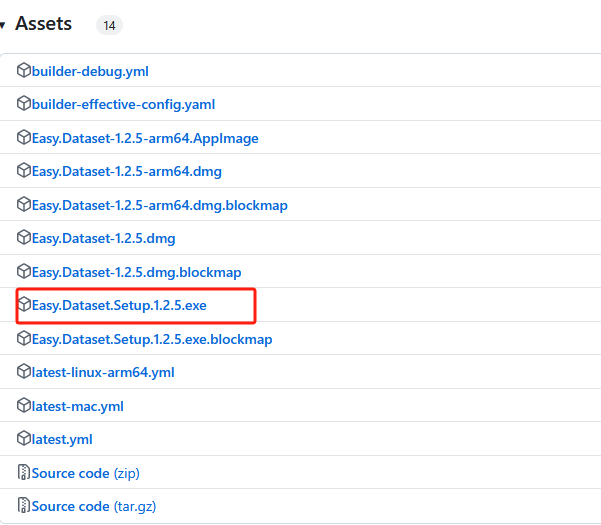Image resolution: width=601 pixels, height=525 pixels.
Task: Click the package icon beside Easy.Dataset-1.2.5-arm64.dmg
Action: coord(24,170)
